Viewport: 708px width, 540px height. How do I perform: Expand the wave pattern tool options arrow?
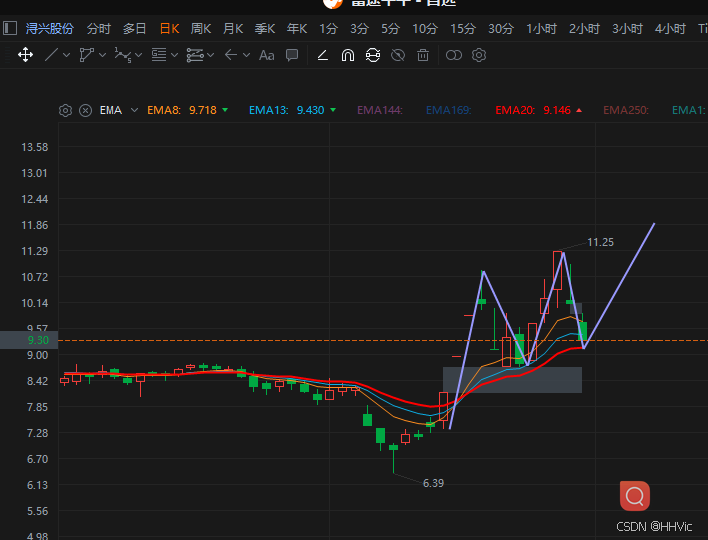pyautogui.click(x=139, y=55)
